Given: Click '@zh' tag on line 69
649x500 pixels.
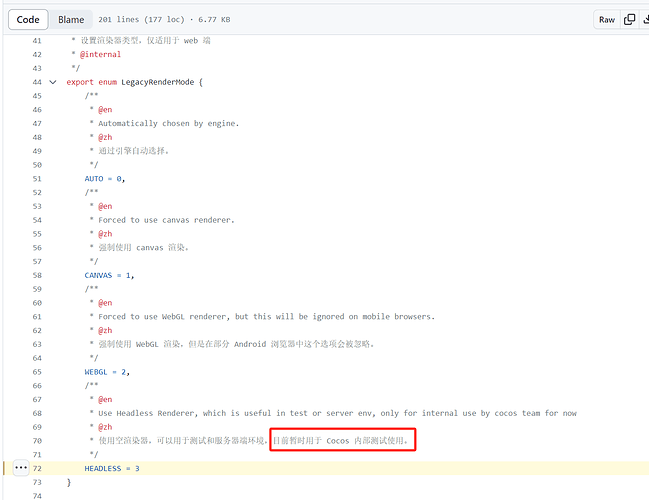Looking at the screenshot, I should [105, 427].
